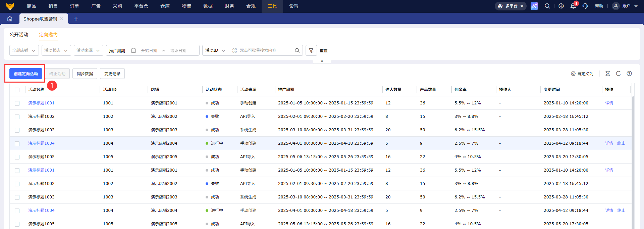Viewport: 644px width, 229px height.
Task: Add a new tab with plus icon
Action: pyautogui.click(x=76, y=19)
